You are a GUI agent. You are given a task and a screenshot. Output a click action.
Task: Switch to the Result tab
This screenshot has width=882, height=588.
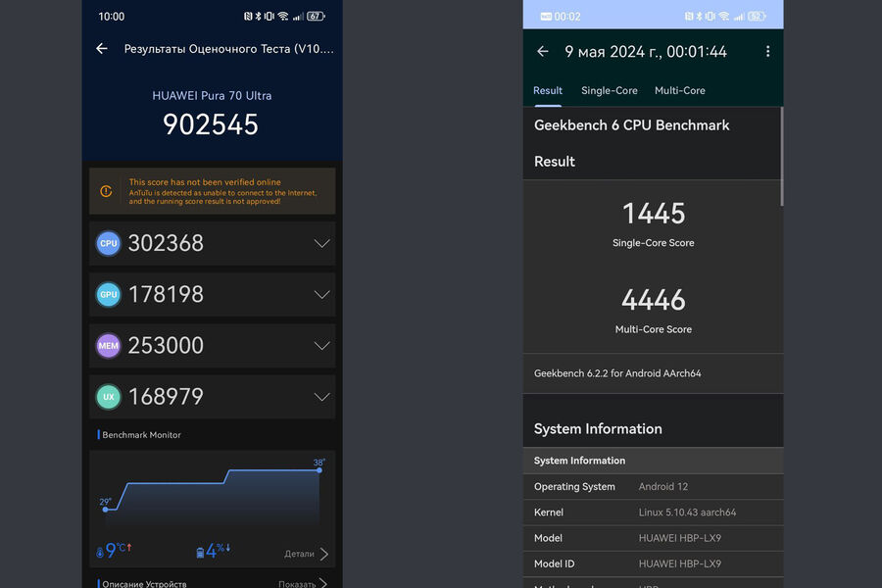click(547, 90)
